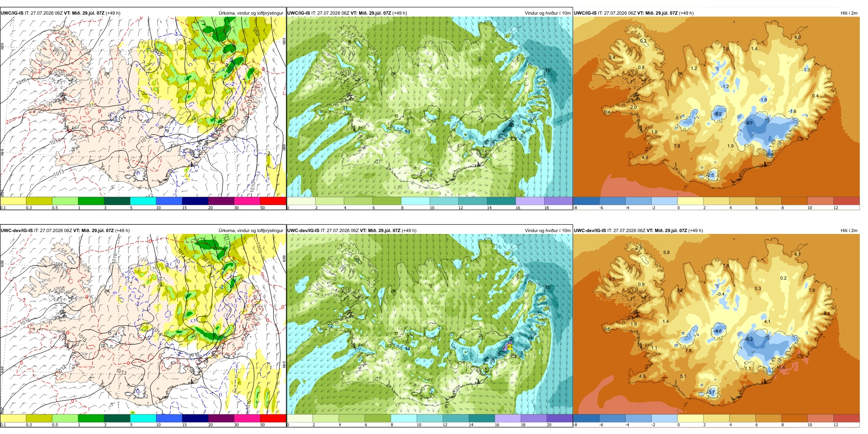Image resolution: width=868 pixels, height=434 pixels.
Task: Click pale yellow 0 swatch in UWC temperature legend
Action: coord(690,201)
